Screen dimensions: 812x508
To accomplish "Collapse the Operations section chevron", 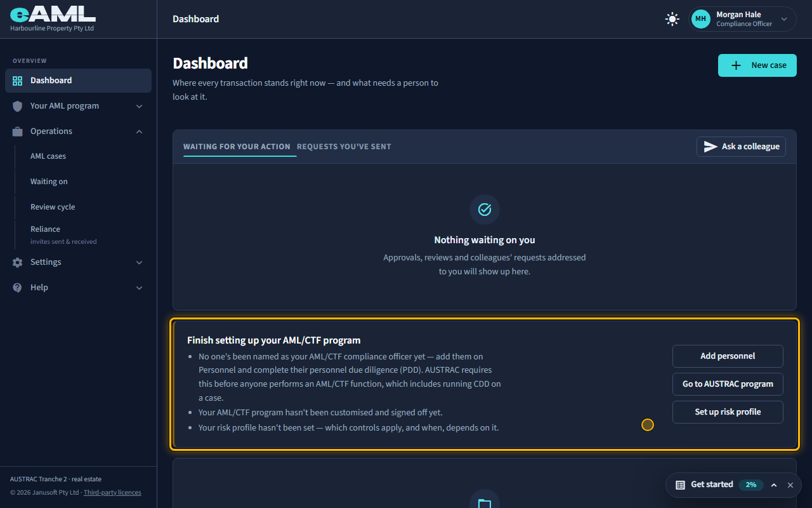I will (x=140, y=131).
